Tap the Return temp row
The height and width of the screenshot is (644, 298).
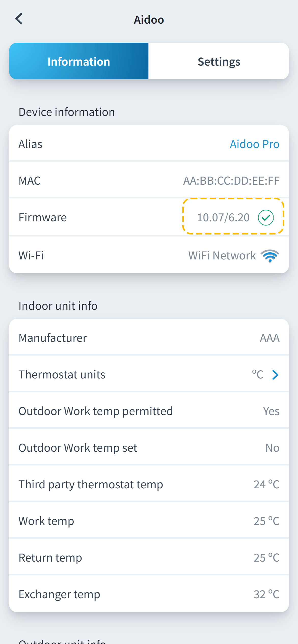click(149, 558)
